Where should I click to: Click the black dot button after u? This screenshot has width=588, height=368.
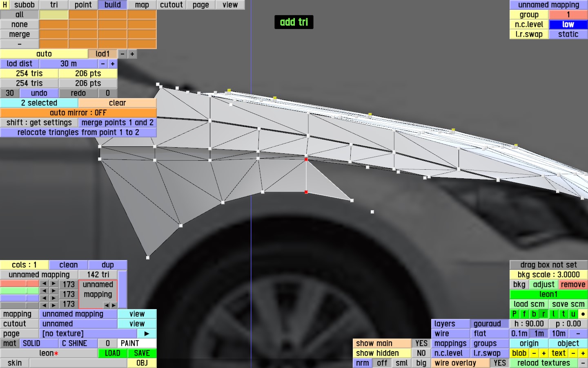click(x=583, y=314)
